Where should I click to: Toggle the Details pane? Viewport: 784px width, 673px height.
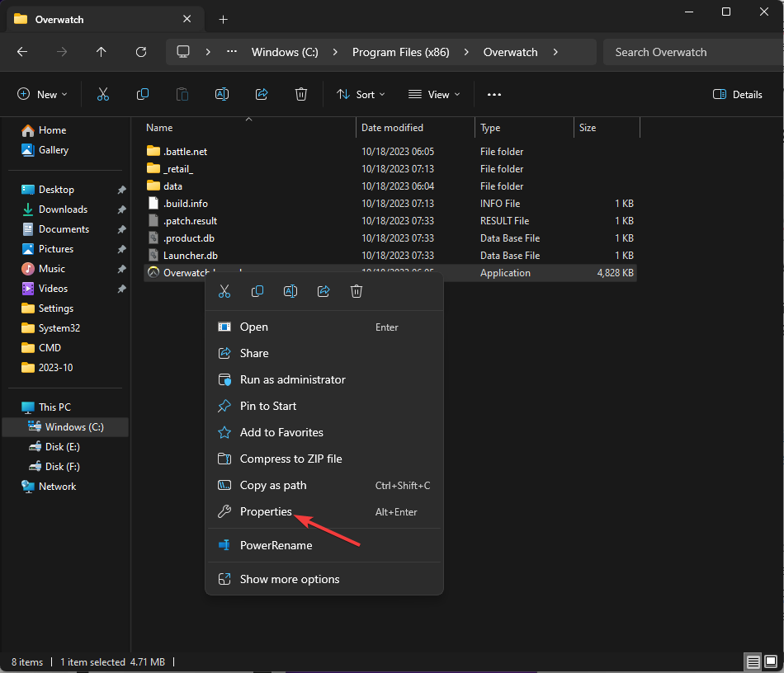[738, 94]
